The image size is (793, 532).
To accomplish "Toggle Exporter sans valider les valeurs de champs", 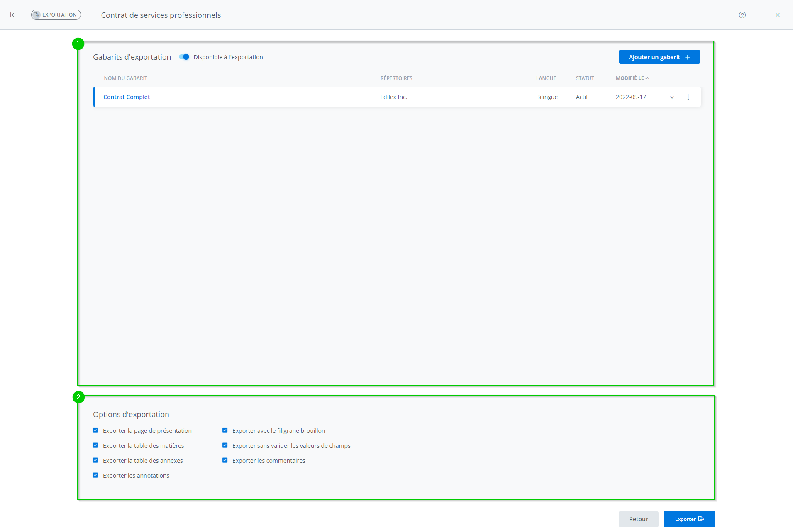I will pyautogui.click(x=225, y=445).
